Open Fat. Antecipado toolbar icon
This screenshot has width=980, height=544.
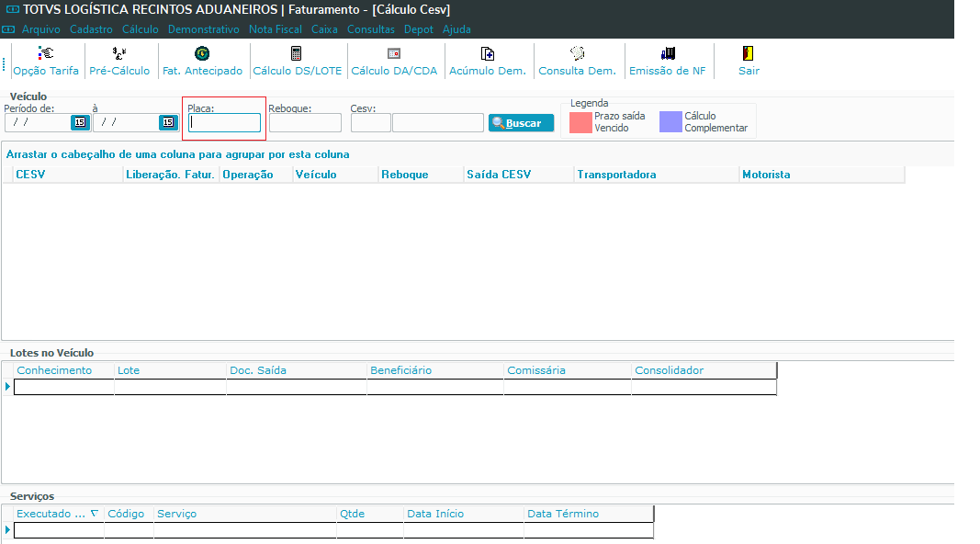[x=202, y=53]
